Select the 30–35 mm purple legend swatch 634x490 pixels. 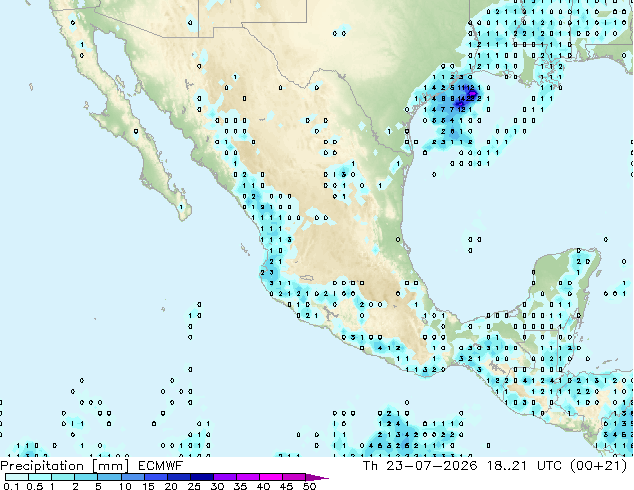225,477
